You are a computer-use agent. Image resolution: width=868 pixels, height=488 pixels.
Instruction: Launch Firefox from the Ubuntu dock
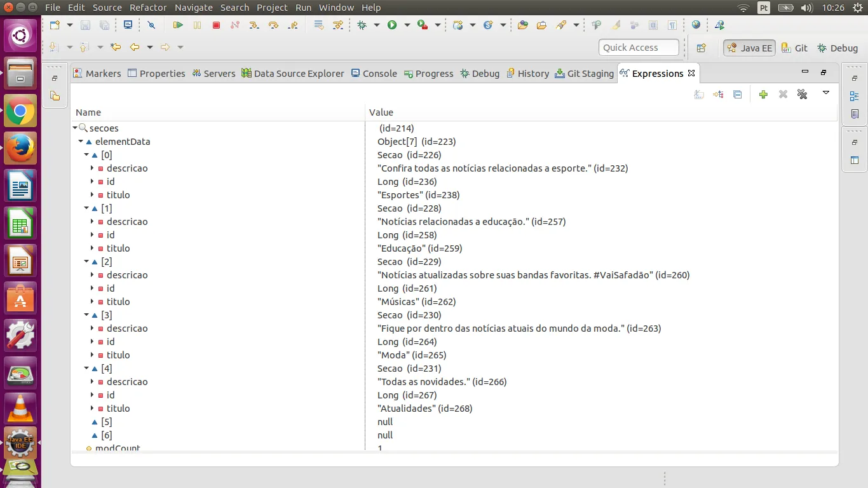(20, 149)
